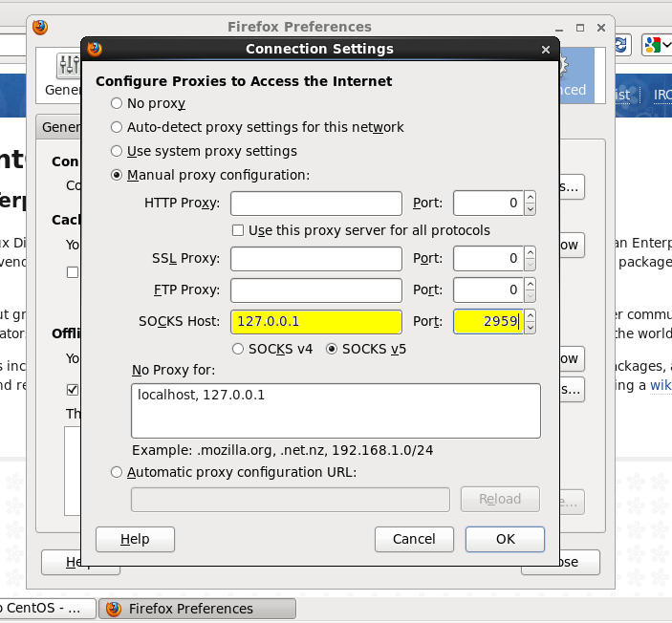
Task: Open Firefox Preferences taskbar entry
Action: (198, 609)
